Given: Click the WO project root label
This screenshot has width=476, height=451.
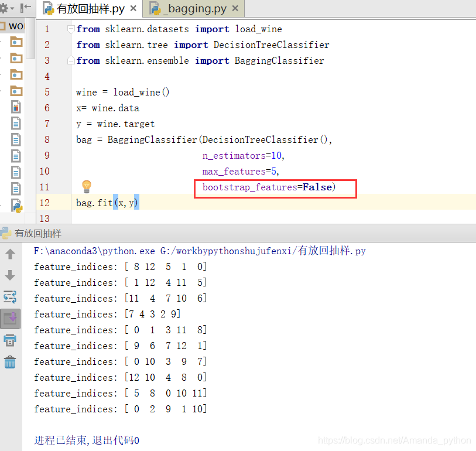Looking at the screenshot, I should [x=16, y=26].
